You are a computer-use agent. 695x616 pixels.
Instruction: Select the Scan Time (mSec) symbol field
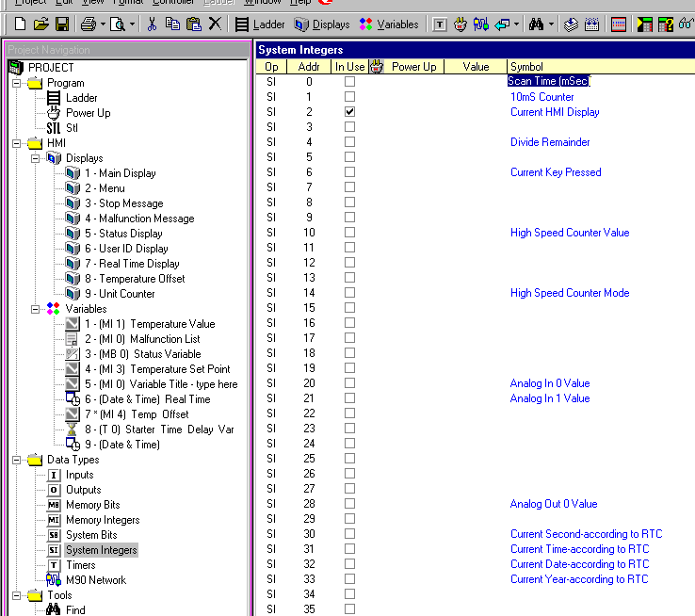[x=549, y=82]
